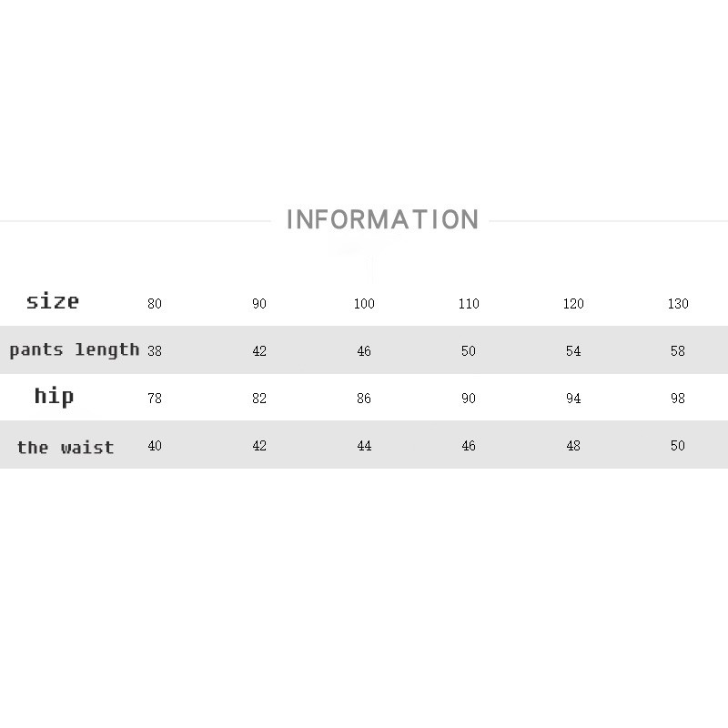Click pants length value 38

click(x=155, y=351)
